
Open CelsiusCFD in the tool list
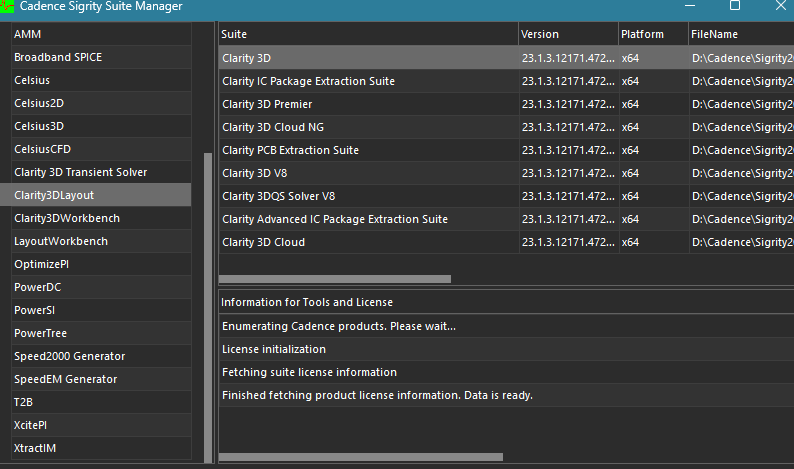coord(101,149)
